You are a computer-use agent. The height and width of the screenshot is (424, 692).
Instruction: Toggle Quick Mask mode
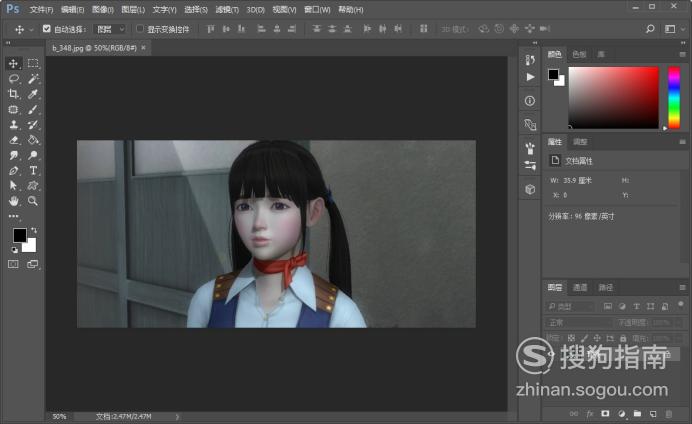pos(13,264)
